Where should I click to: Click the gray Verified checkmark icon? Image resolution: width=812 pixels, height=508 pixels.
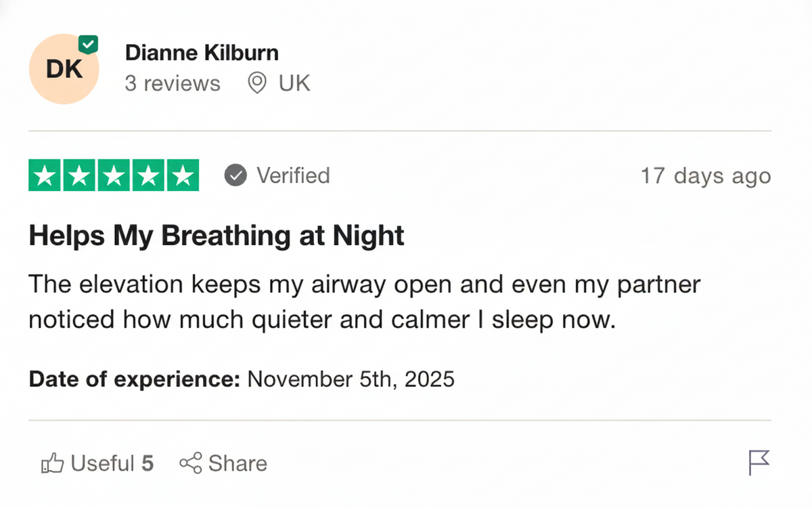pyautogui.click(x=235, y=176)
